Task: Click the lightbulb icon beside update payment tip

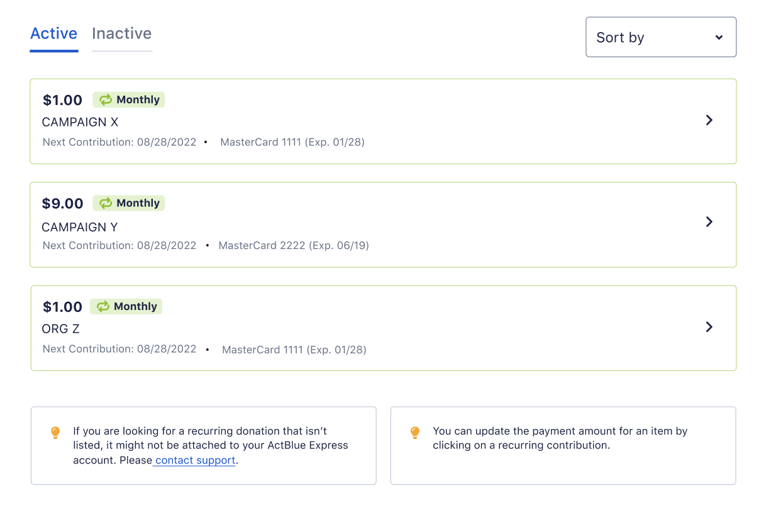Action: pyautogui.click(x=415, y=433)
